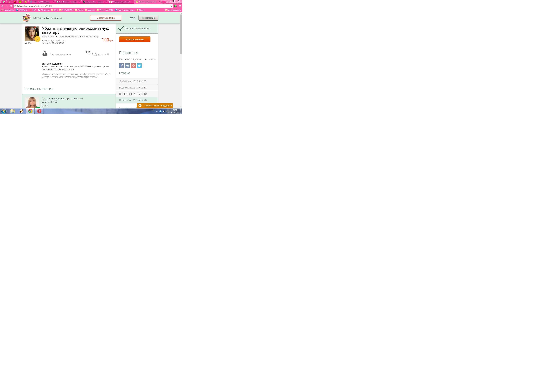Show hidden tray icons arrow
Screen dimensions: 546x392
click(x=157, y=111)
